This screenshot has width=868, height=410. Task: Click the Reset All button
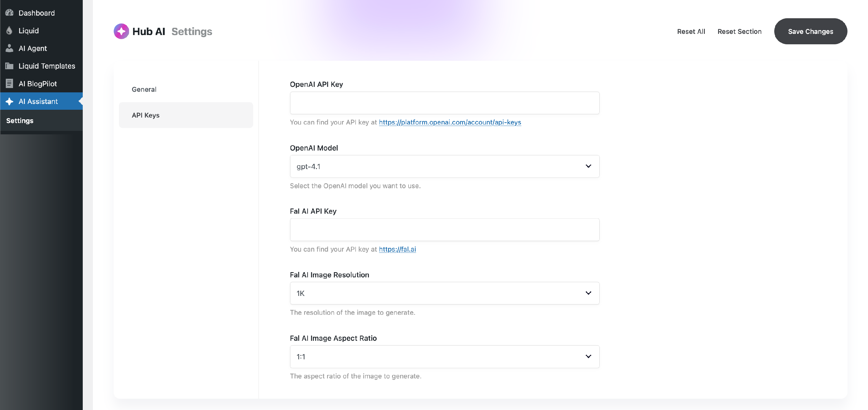pyautogui.click(x=691, y=31)
